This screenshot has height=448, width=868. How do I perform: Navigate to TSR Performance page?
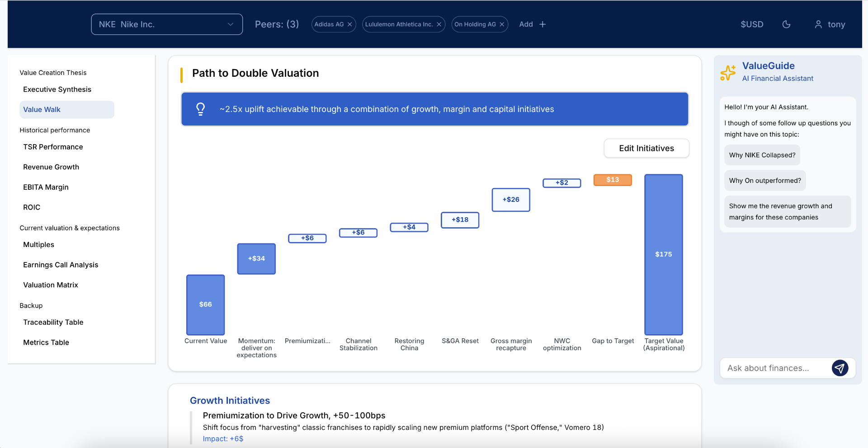coord(53,147)
